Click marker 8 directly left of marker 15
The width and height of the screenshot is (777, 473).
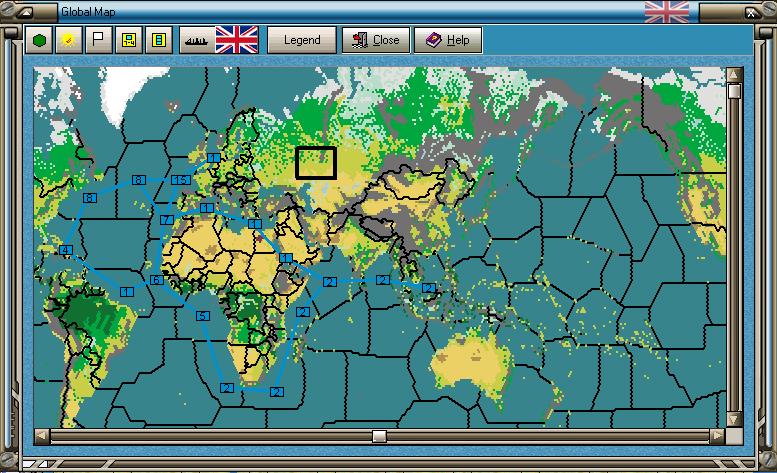click(139, 180)
